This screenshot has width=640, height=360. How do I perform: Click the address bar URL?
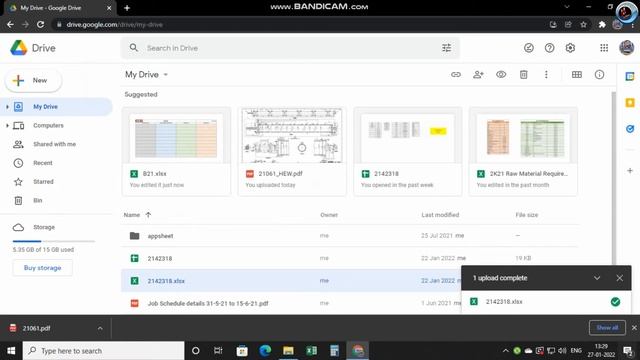pyautogui.click(x=115, y=24)
